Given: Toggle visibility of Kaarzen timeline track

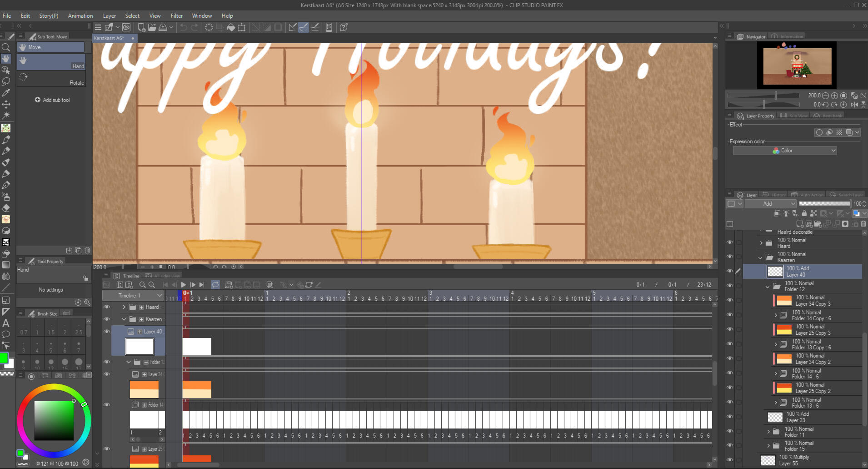Looking at the screenshot, I should click(x=107, y=319).
